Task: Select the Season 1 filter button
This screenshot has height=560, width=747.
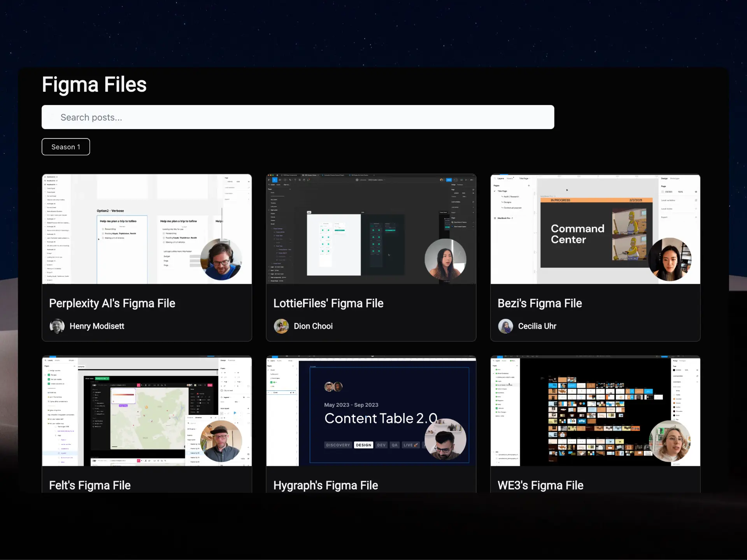Action: [66, 147]
